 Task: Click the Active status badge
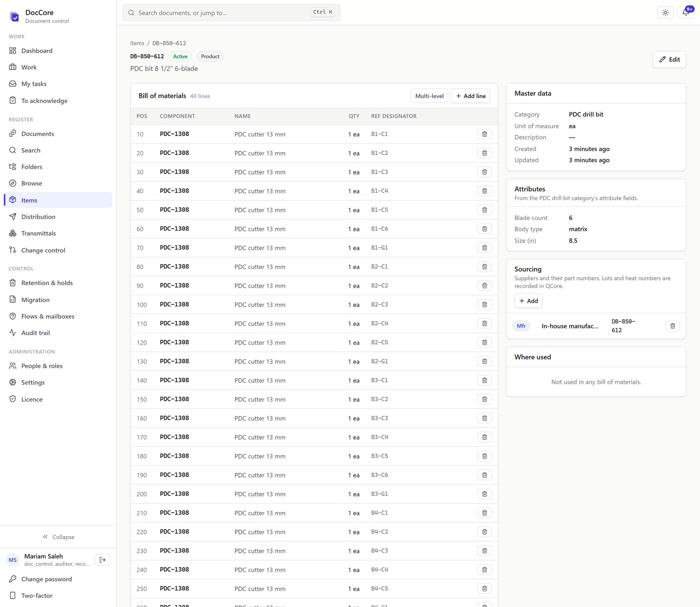(x=180, y=56)
